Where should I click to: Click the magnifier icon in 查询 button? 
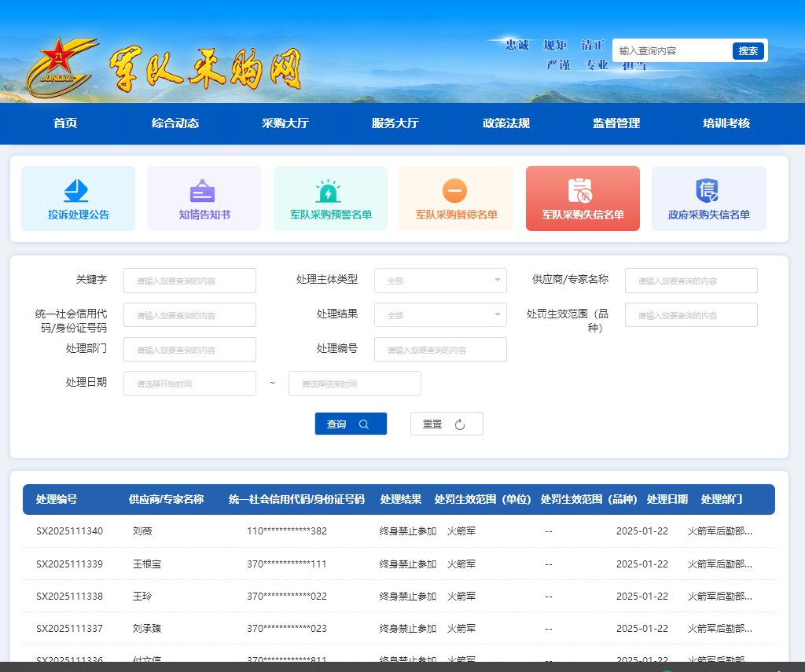click(x=364, y=424)
